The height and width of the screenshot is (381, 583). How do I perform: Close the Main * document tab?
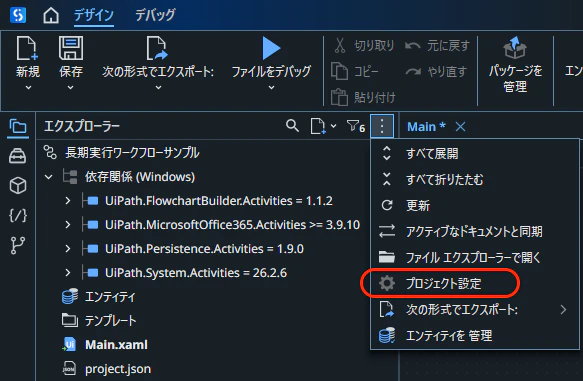(460, 127)
